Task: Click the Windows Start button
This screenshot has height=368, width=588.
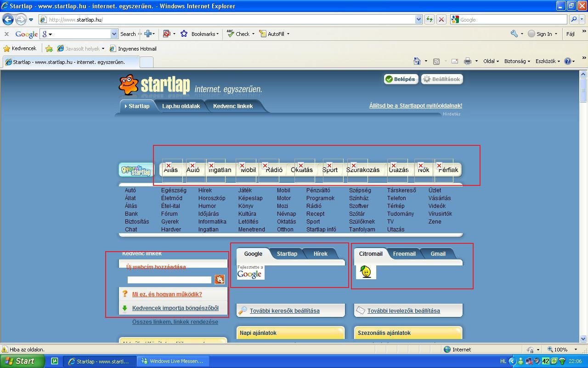Action: (x=22, y=361)
